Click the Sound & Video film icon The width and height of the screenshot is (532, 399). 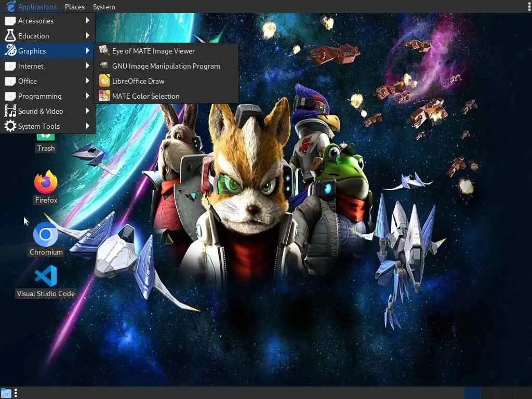coord(10,111)
